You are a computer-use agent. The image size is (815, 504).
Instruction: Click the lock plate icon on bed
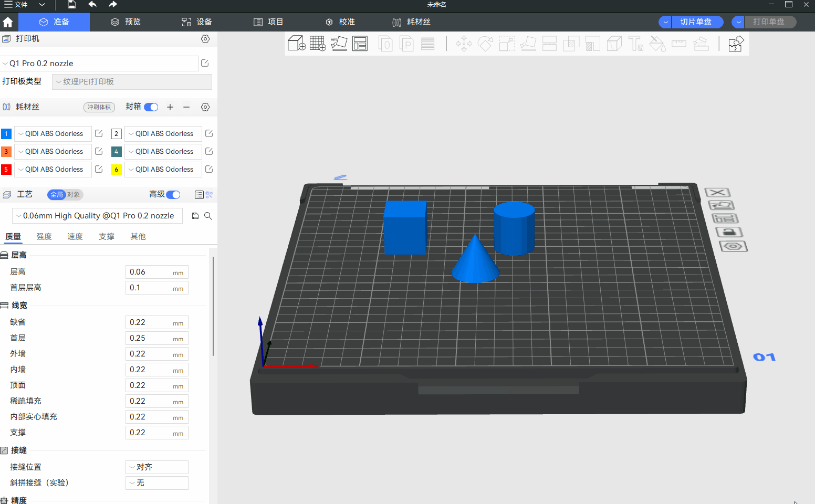pyautogui.click(x=729, y=232)
